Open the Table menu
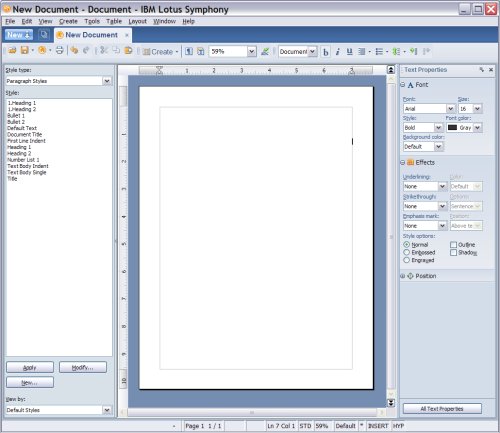 114,21
